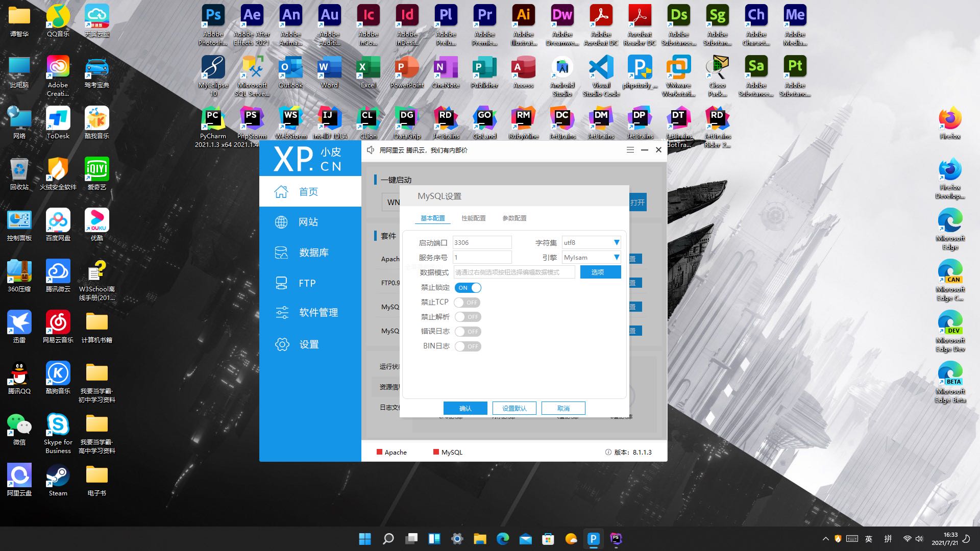
Task: Switch to the 参数配置 tab
Action: pos(514,218)
